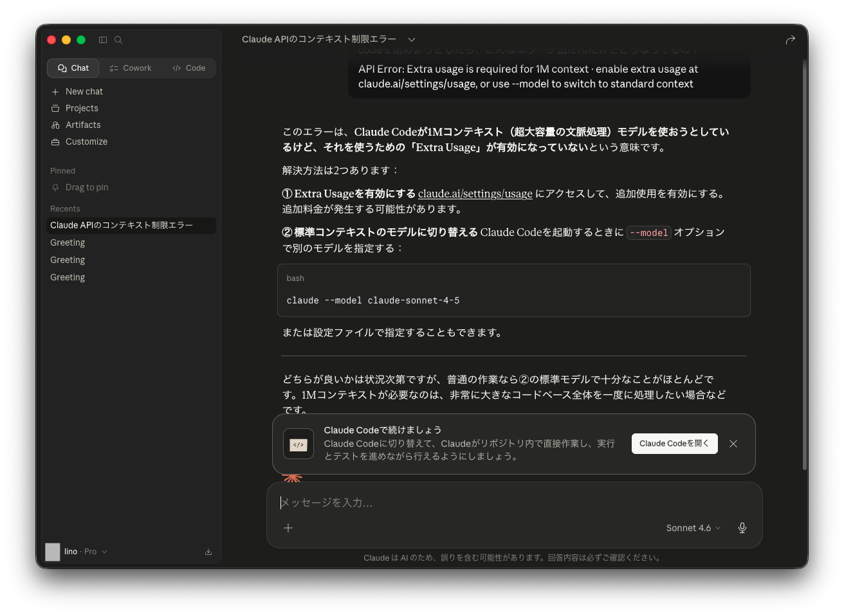Click the AI disclaimer text under the message box
The width and height of the screenshot is (844, 616).
pyautogui.click(x=513, y=558)
